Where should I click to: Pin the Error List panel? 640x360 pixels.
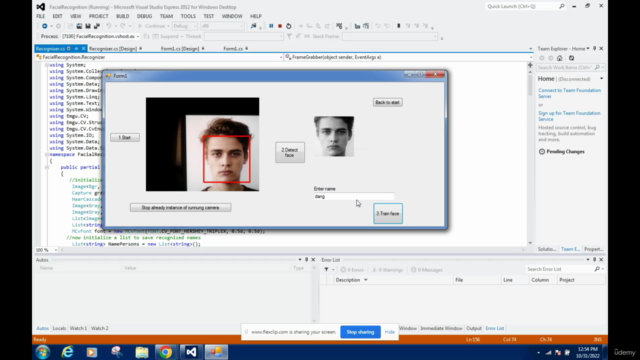tap(594, 260)
